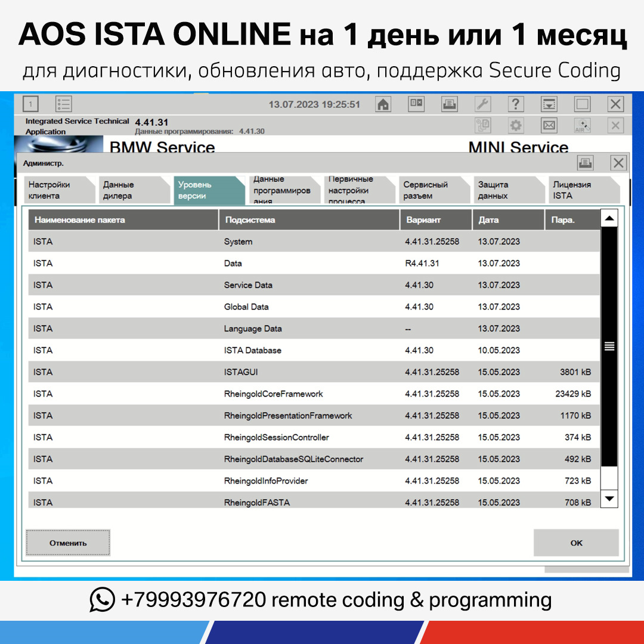Sort by Вариант column header
Viewport: 644px width, 644px height.
click(436, 219)
